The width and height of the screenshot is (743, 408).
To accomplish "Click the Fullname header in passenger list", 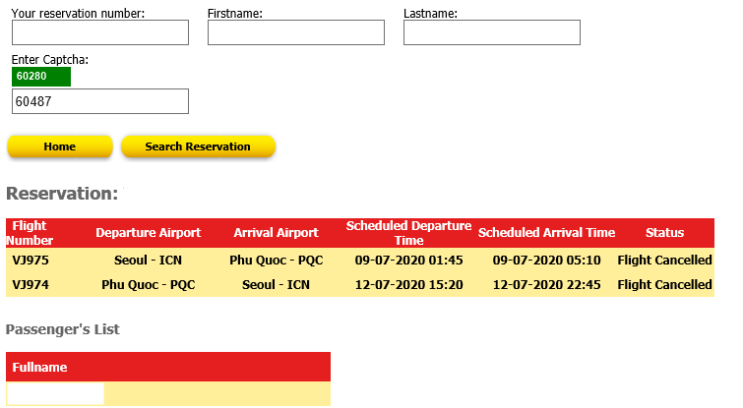I will (39, 367).
